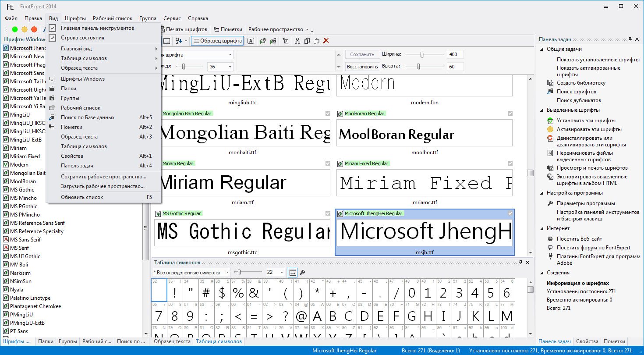Click the Создать библиотеку task icon
The image size is (644, 355).
point(550,83)
